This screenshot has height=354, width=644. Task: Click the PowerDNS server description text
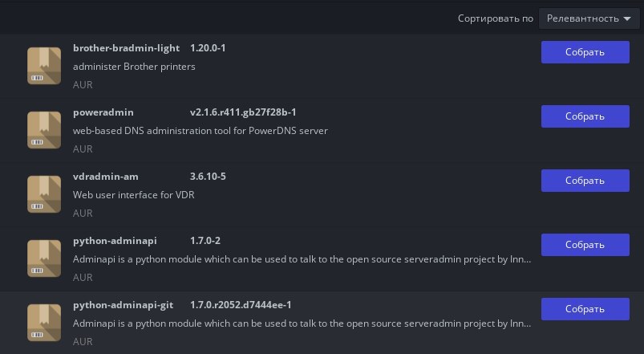coord(200,131)
